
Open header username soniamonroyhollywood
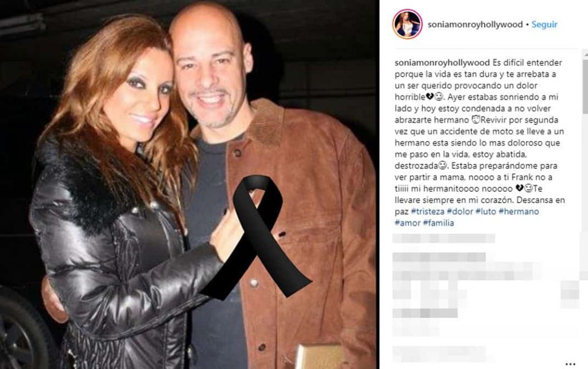click(x=475, y=24)
